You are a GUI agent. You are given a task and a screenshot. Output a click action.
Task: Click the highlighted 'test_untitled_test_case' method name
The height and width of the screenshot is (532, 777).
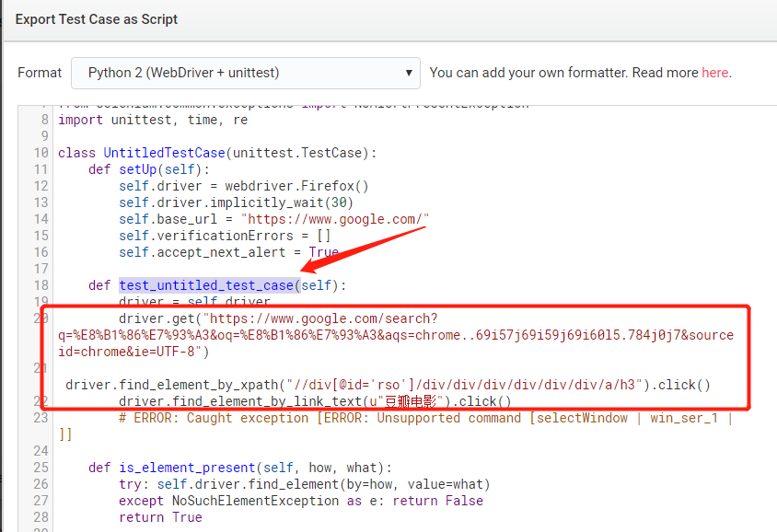click(x=206, y=285)
